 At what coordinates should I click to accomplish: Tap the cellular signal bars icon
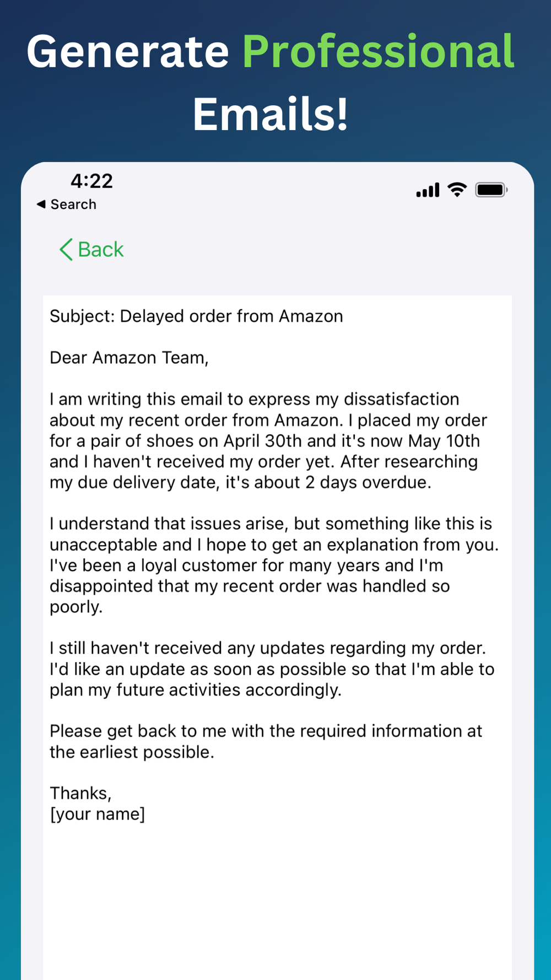tap(428, 190)
